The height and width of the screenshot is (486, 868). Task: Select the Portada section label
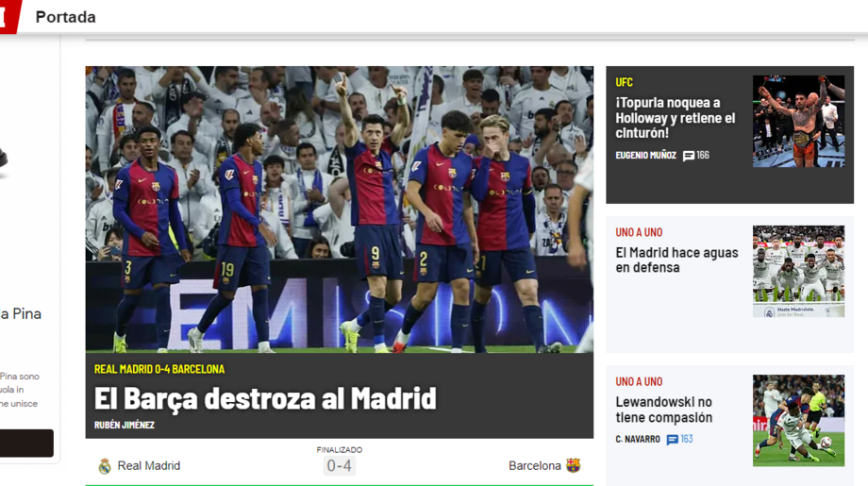[x=65, y=17]
